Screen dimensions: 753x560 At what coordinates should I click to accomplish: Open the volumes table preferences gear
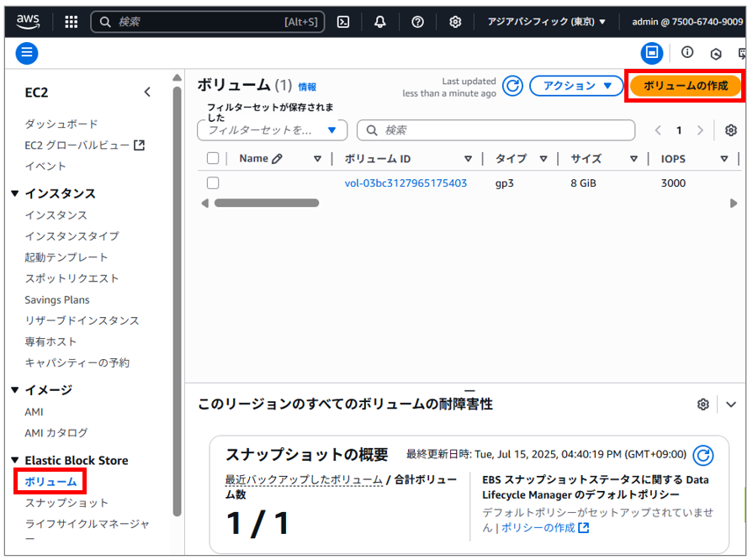point(731,130)
